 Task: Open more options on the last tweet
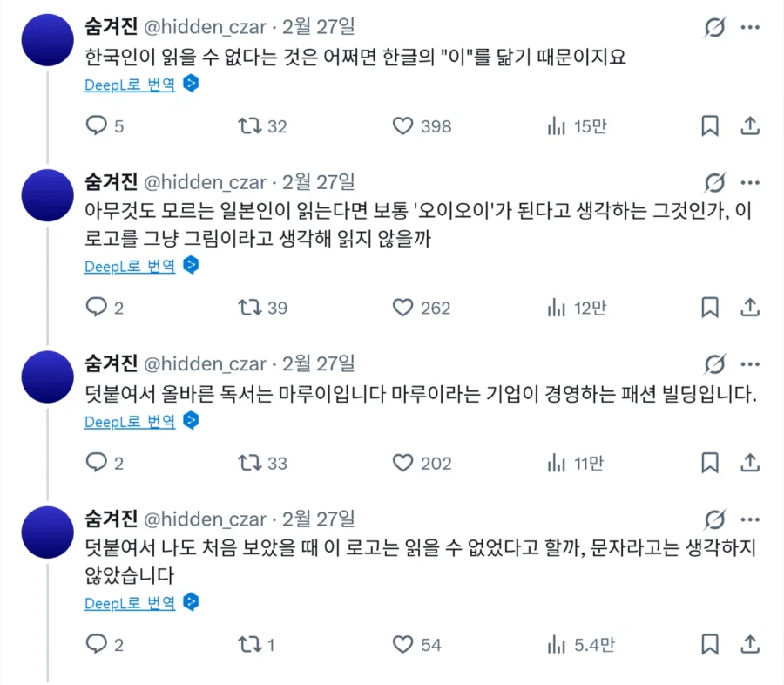point(750,519)
